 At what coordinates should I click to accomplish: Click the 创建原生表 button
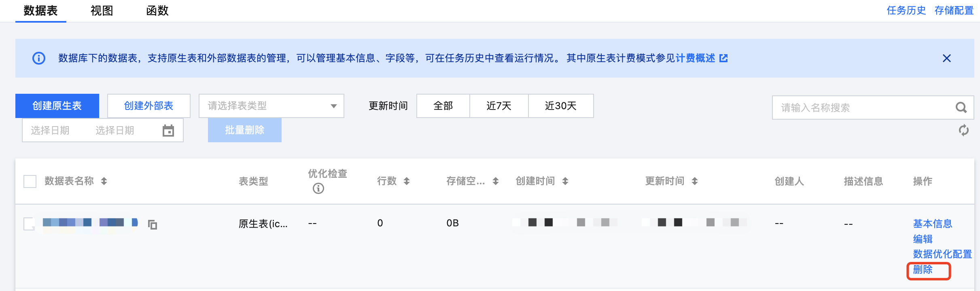(57, 106)
